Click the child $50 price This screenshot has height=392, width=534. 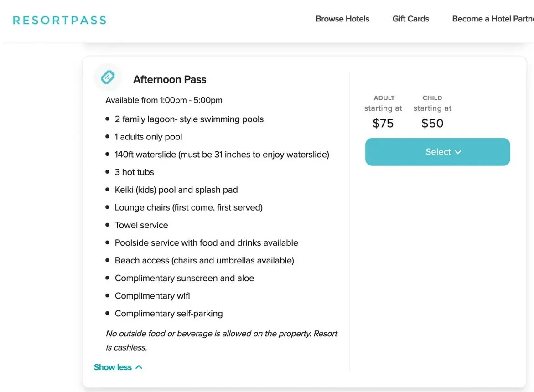point(432,123)
